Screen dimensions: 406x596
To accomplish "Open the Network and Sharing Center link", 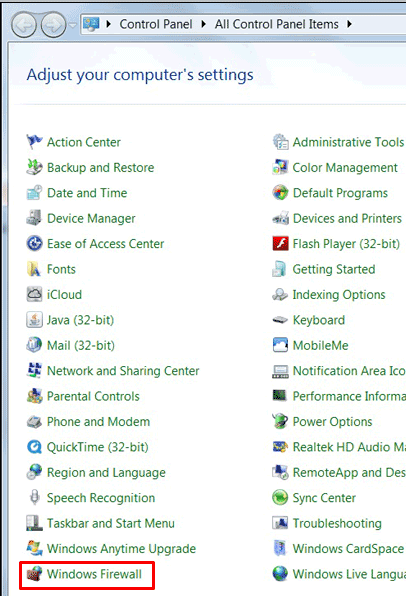I will (x=123, y=371).
